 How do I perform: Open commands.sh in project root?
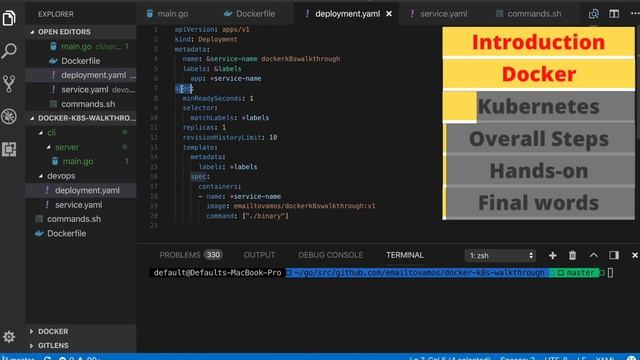(81, 219)
